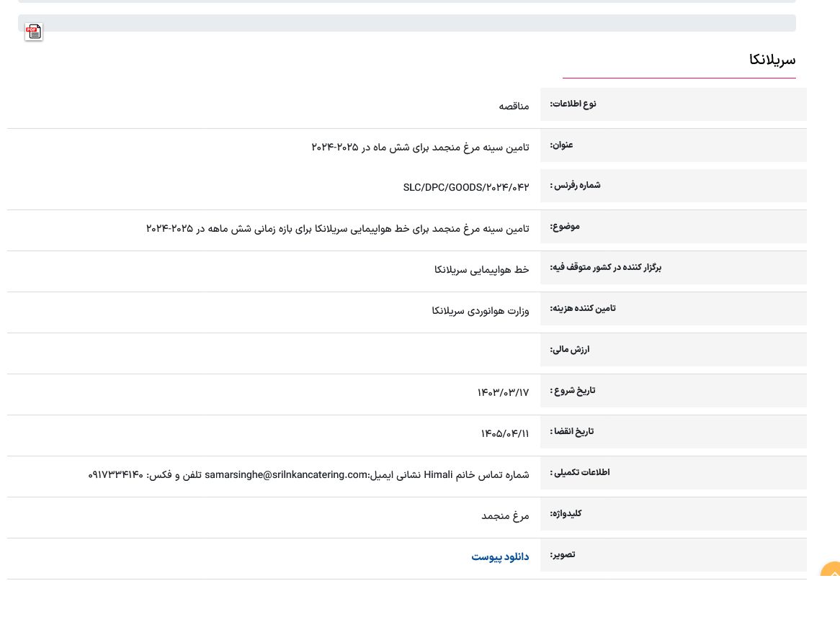Click خط هواپیمایی سریلانکا organizer value
This screenshot has height=627, width=840.
(481, 269)
